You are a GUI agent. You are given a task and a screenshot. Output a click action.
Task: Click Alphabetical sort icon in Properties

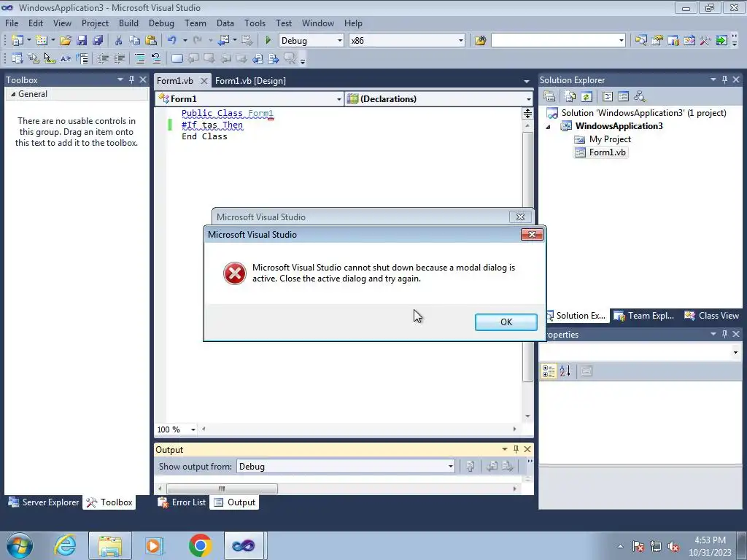point(565,371)
